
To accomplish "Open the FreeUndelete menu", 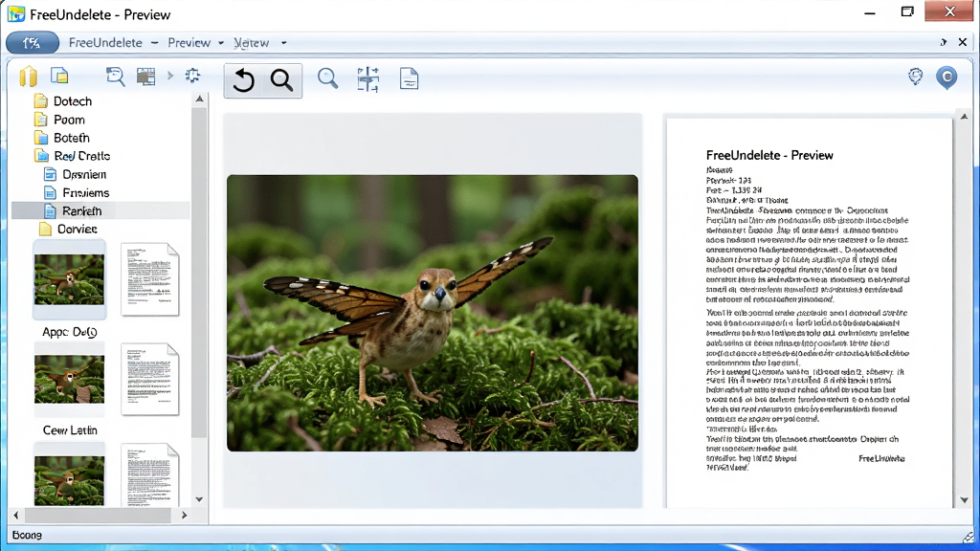I will click(105, 42).
